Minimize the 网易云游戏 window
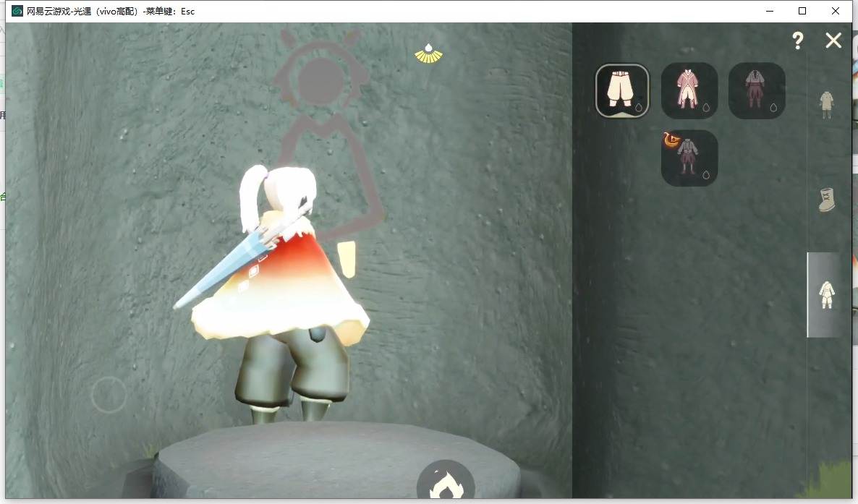The image size is (858, 504). [x=769, y=11]
